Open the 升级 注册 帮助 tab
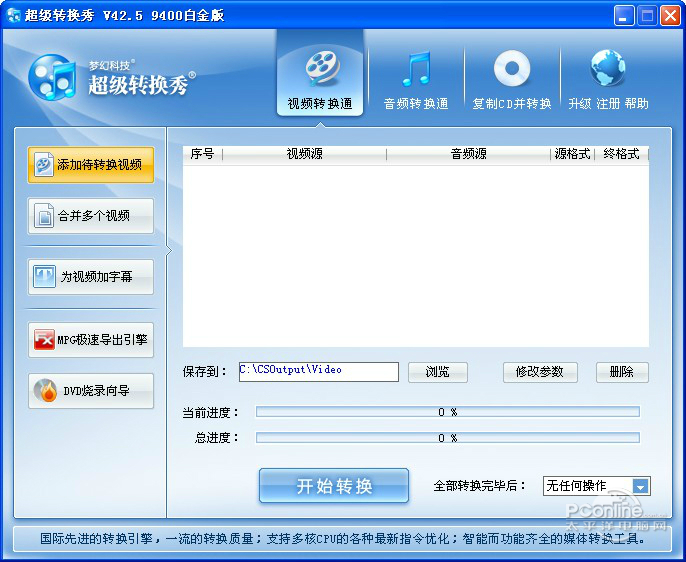The height and width of the screenshot is (562, 686). (x=608, y=79)
